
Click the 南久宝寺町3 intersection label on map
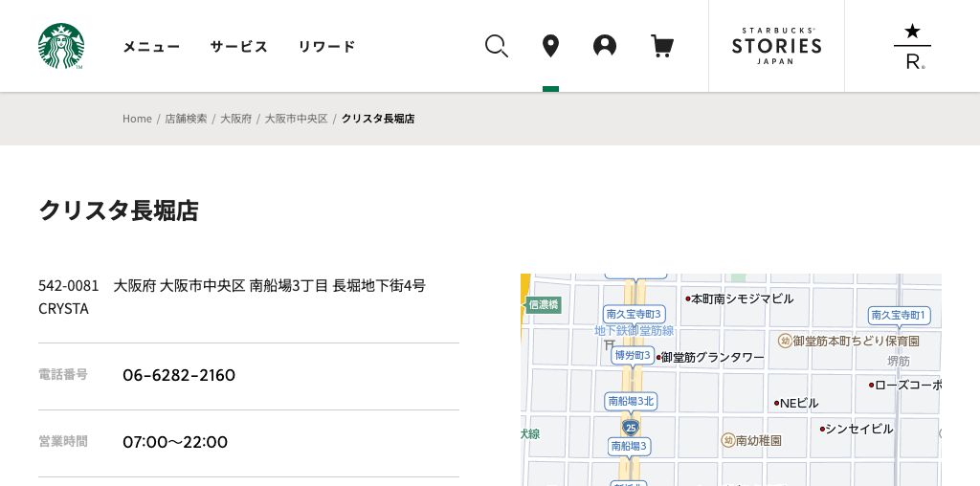point(634,314)
